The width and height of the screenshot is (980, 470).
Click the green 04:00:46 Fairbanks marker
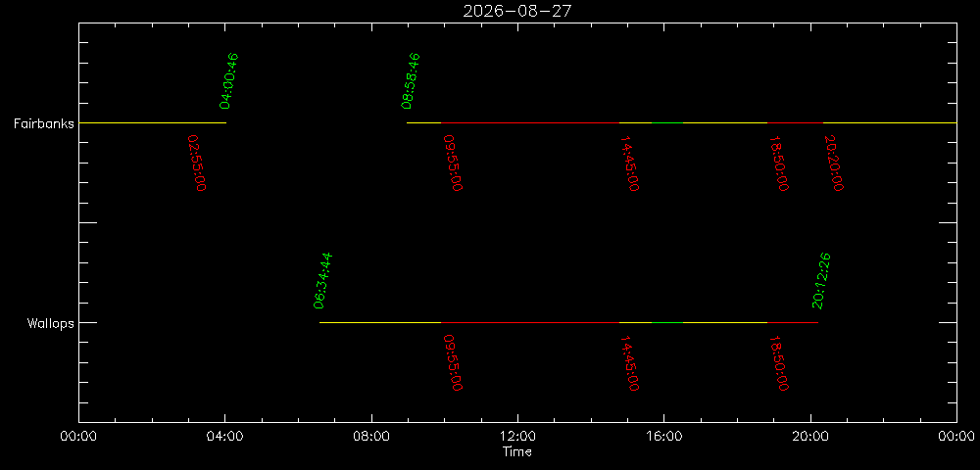click(228, 80)
